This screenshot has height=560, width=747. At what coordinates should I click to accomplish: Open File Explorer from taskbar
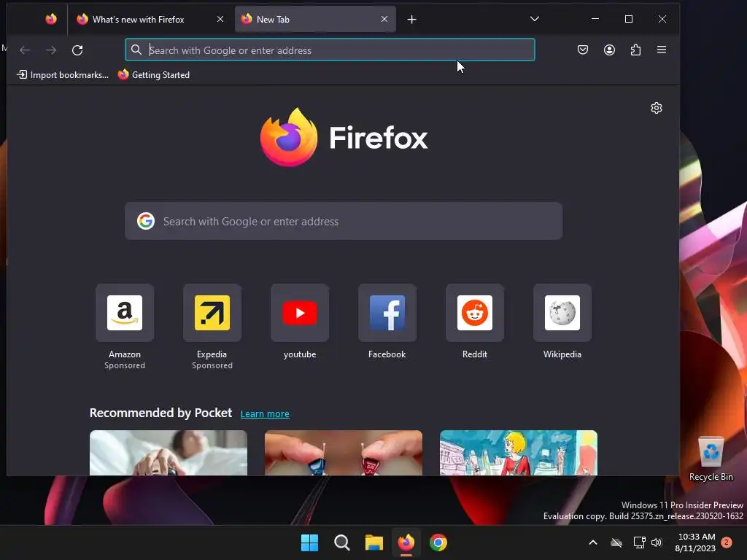tap(374, 542)
